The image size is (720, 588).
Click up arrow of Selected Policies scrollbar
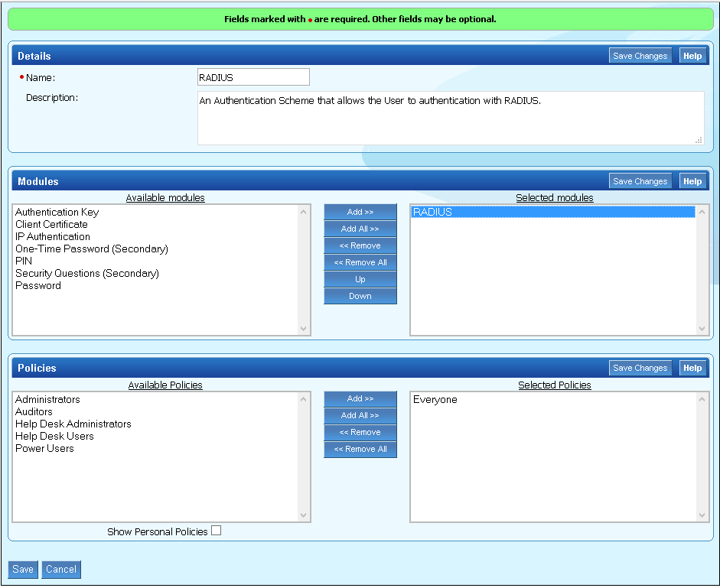click(702, 399)
